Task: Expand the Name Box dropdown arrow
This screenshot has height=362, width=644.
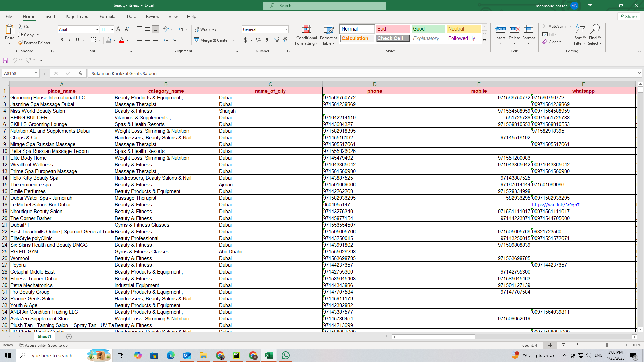Action: click(x=36, y=73)
